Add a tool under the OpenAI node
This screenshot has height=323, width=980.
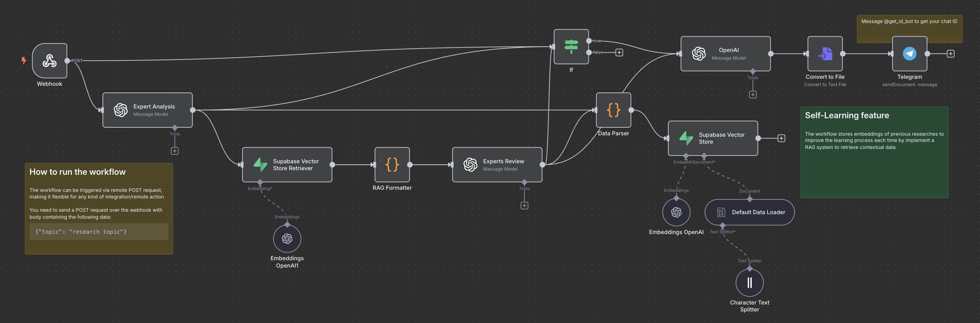click(x=752, y=95)
